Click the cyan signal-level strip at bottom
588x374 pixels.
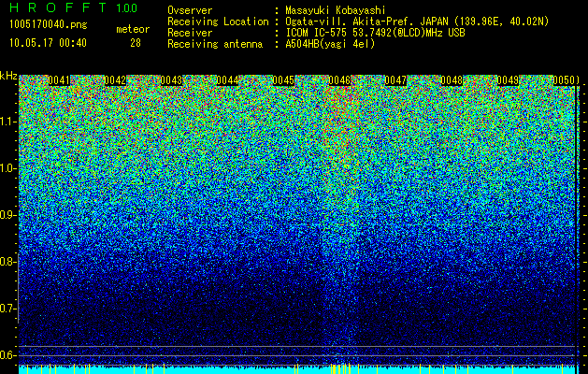click(x=296, y=370)
